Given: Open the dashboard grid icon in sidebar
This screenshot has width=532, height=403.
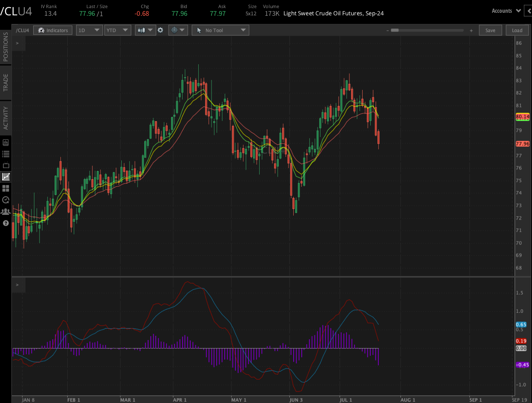Looking at the screenshot, I should (6, 189).
